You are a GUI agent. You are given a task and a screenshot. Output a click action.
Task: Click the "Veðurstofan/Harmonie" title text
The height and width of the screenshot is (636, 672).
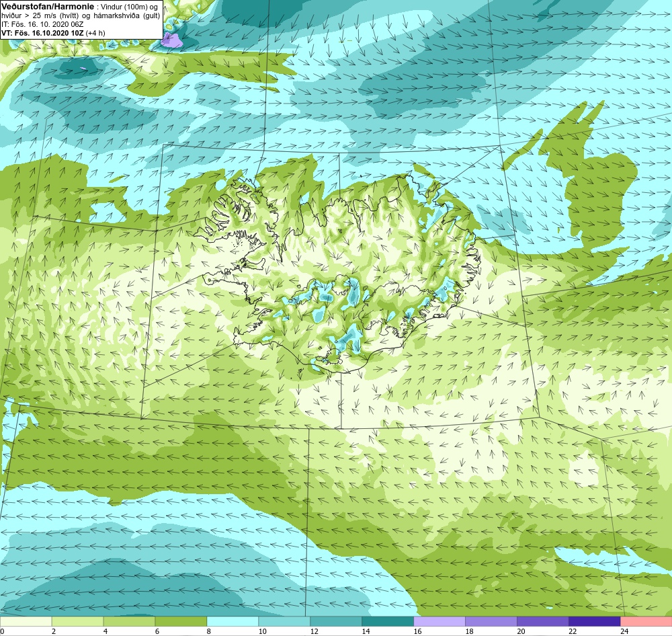[x=48, y=7]
